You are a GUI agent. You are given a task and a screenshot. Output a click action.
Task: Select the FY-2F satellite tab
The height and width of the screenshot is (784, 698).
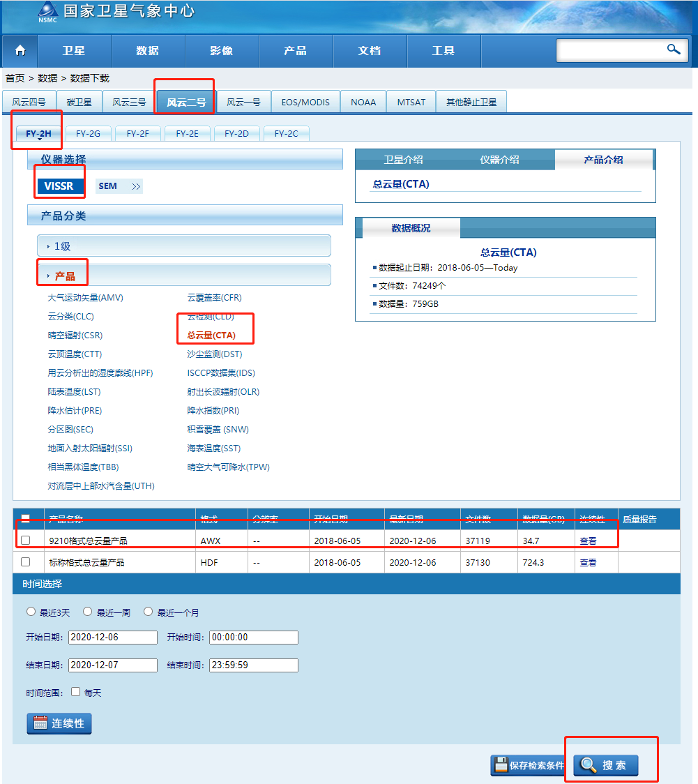(138, 133)
